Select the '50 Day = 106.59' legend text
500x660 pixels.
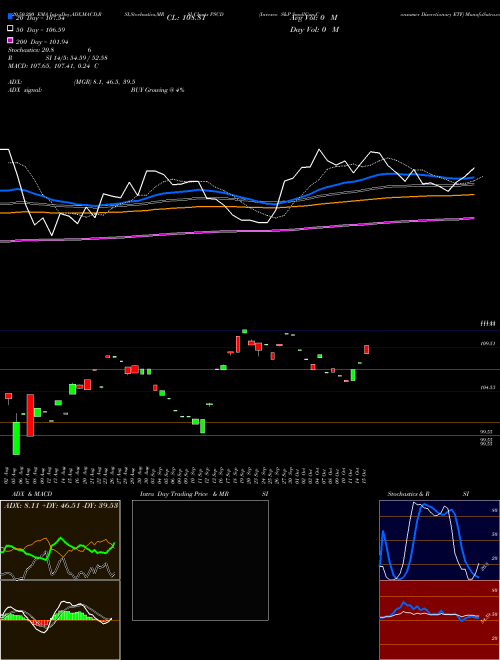pyautogui.click(x=41, y=30)
